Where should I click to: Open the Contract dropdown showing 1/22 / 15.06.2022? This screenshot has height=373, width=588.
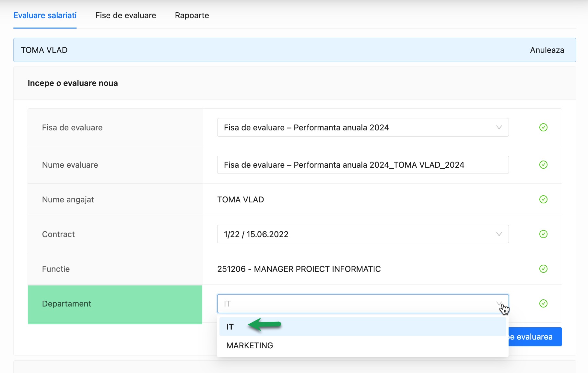click(363, 234)
